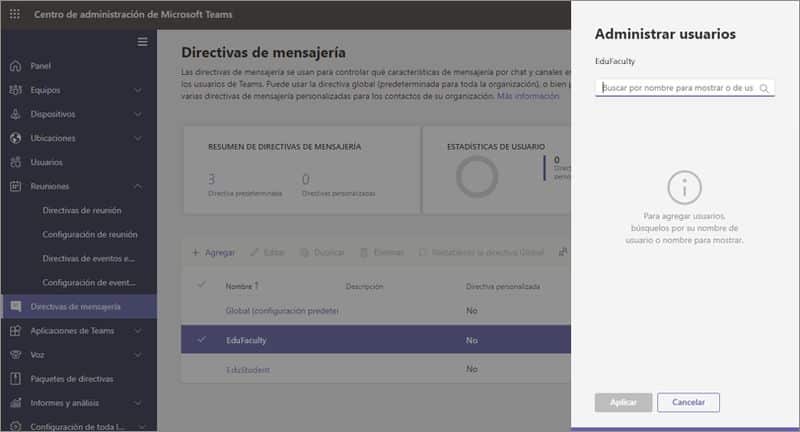This screenshot has width=800, height=432.
Task: Collapse the Reuniones menu chevron
Action: click(138, 186)
